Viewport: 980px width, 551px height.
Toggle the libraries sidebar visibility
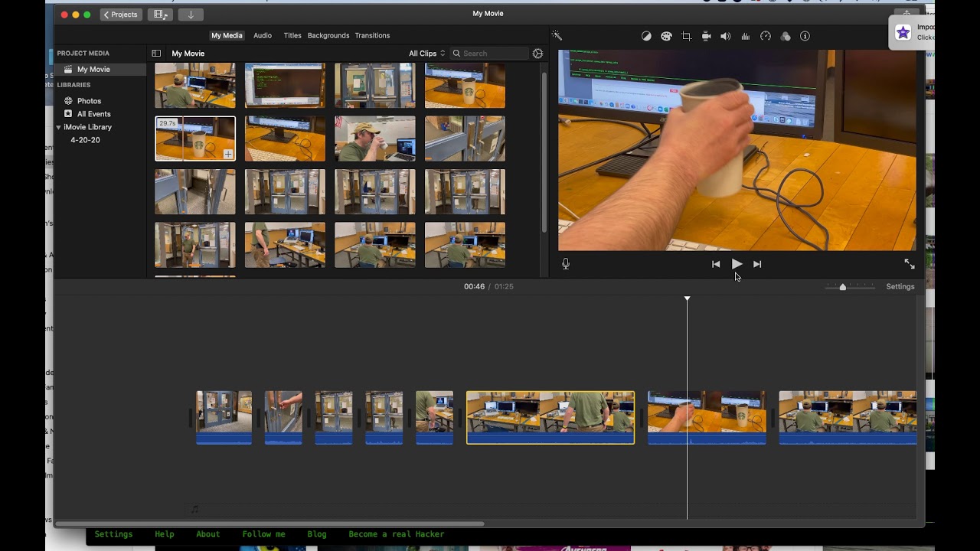[x=156, y=54]
